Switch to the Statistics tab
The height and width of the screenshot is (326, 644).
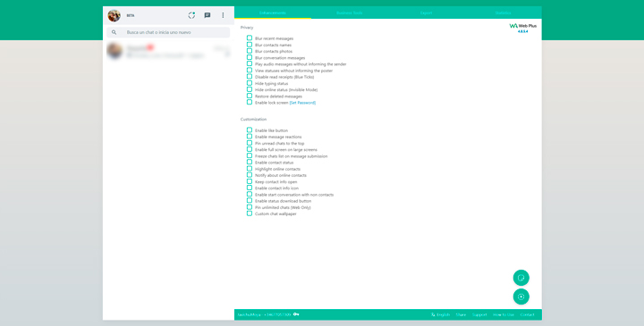[503, 13]
